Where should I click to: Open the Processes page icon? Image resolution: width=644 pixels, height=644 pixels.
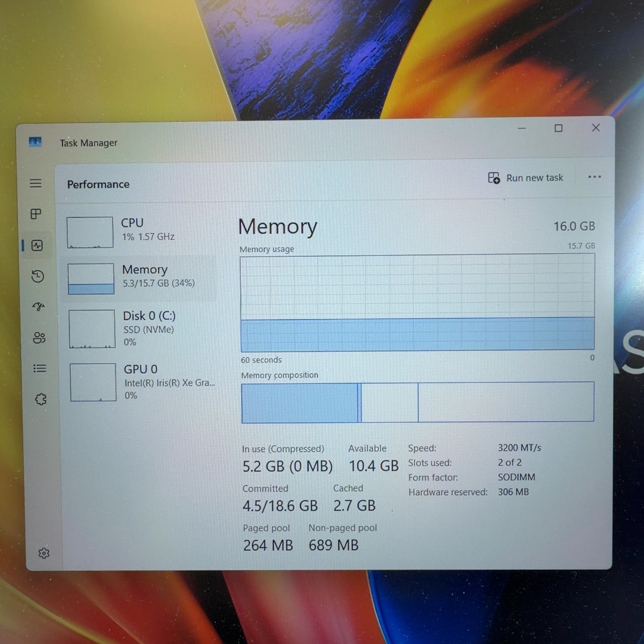pyautogui.click(x=36, y=214)
